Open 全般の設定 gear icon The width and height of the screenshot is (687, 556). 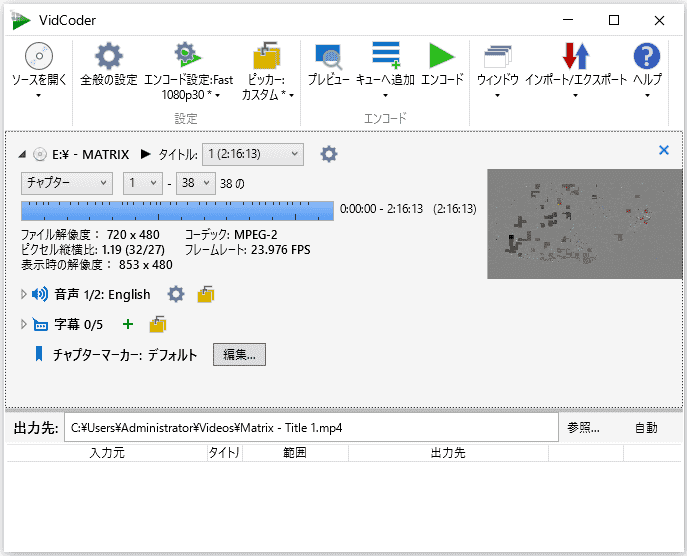tap(108, 56)
